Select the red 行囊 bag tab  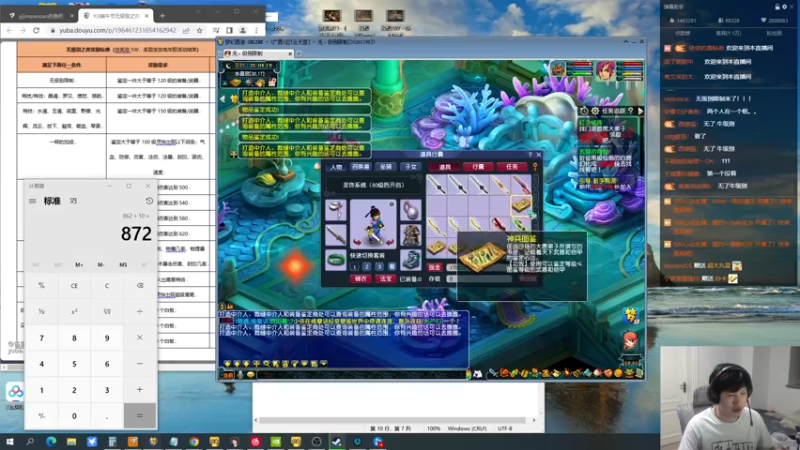point(478,167)
